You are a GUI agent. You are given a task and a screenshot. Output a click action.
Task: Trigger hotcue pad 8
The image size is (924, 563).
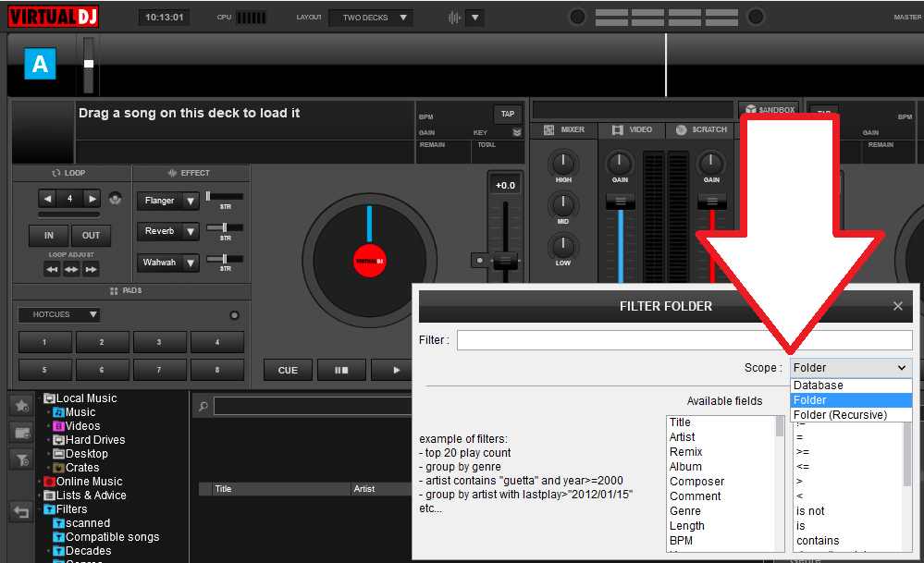[216, 370]
